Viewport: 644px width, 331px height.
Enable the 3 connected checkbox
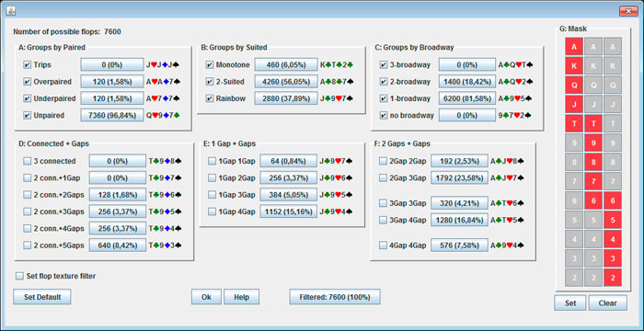(x=28, y=161)
